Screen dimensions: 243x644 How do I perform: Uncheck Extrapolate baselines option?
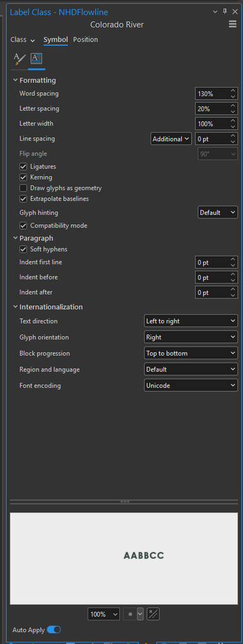click(23, 199)
